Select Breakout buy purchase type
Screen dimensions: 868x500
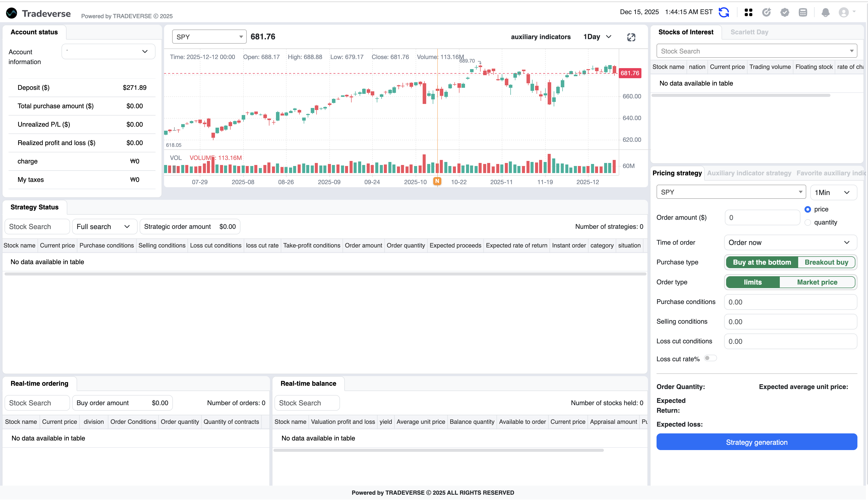click(x=826, y=262)
